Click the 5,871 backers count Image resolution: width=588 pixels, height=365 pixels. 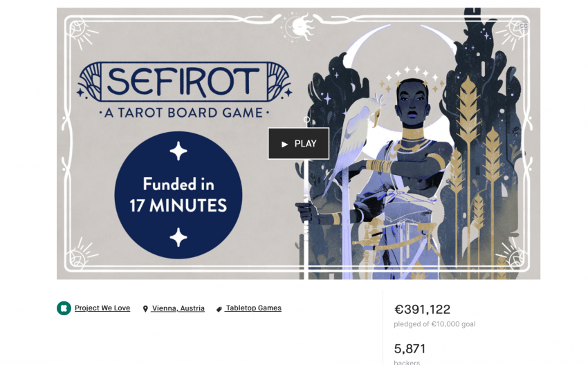(410, 349)
